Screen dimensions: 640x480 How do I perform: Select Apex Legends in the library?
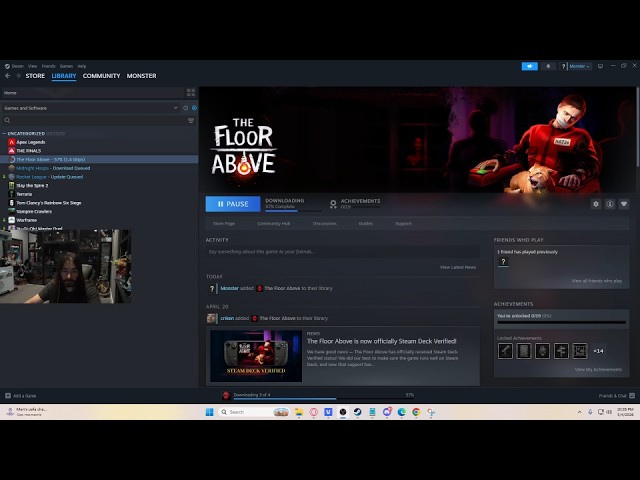[31, 142]
